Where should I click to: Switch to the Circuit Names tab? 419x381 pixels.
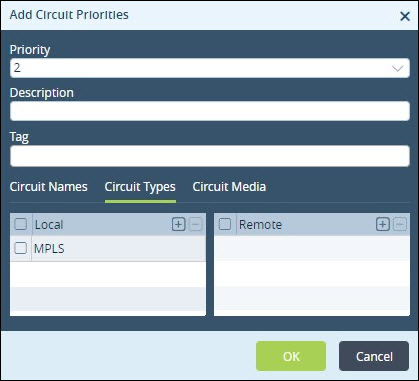click(49, 187)
